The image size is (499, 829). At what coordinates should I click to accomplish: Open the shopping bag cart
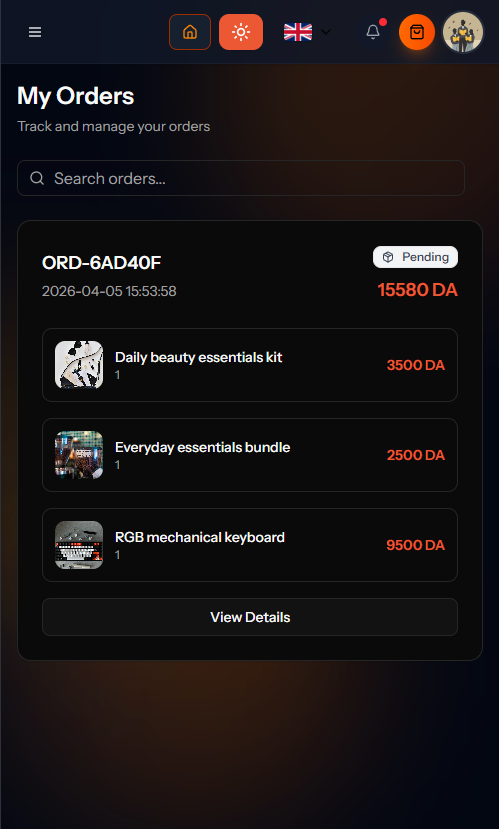[x=417, y=32]
